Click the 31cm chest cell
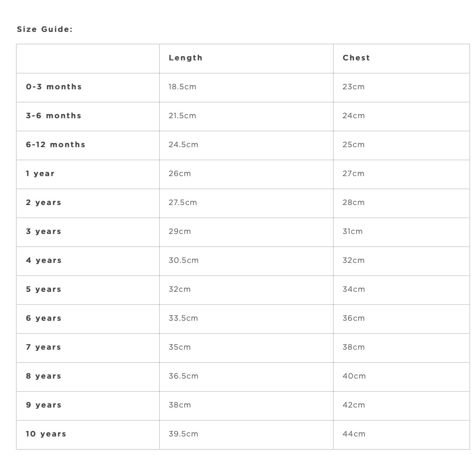The width and height of the screenshot is (476, 457). point(353,231)
